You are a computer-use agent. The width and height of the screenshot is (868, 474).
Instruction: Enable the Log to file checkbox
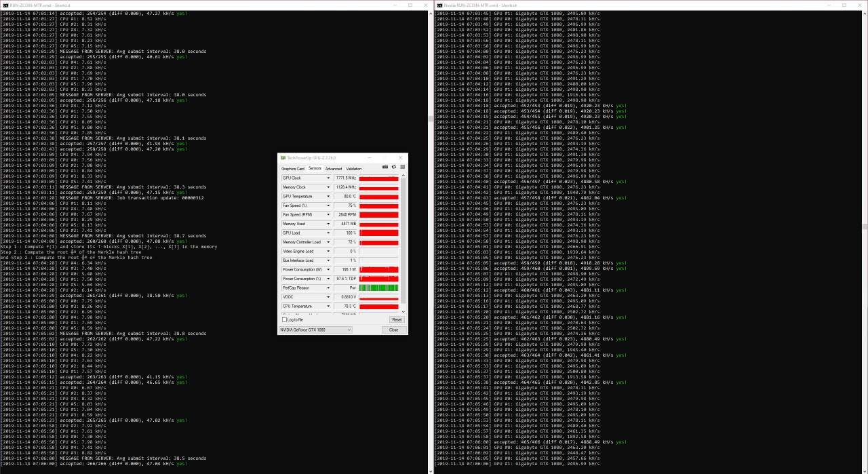point(283,319)
